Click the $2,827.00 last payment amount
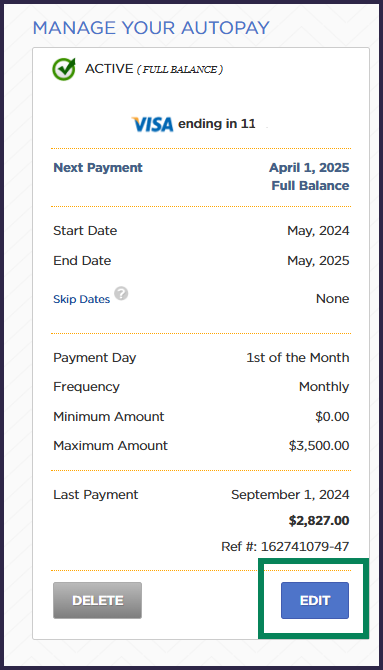383x670 pixels. 319,521
